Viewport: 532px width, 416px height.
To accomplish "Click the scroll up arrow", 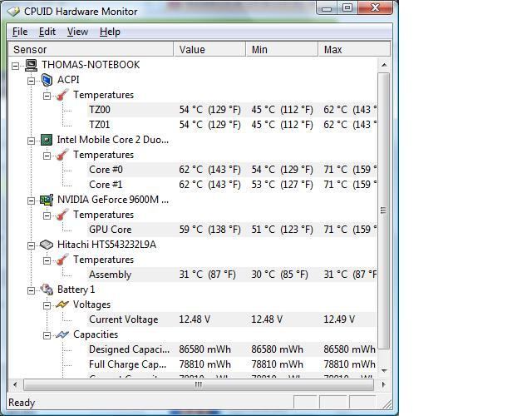I will 384,65.
